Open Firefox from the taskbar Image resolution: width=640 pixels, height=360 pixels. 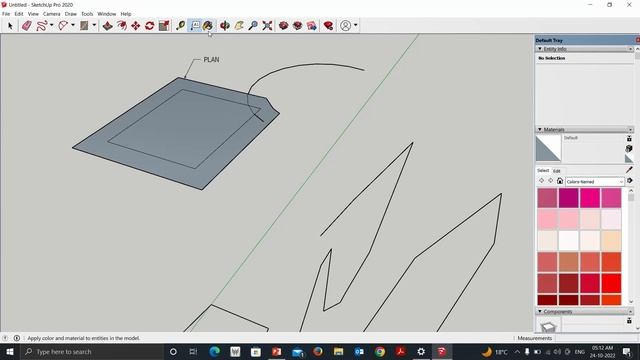coord(318,351)
